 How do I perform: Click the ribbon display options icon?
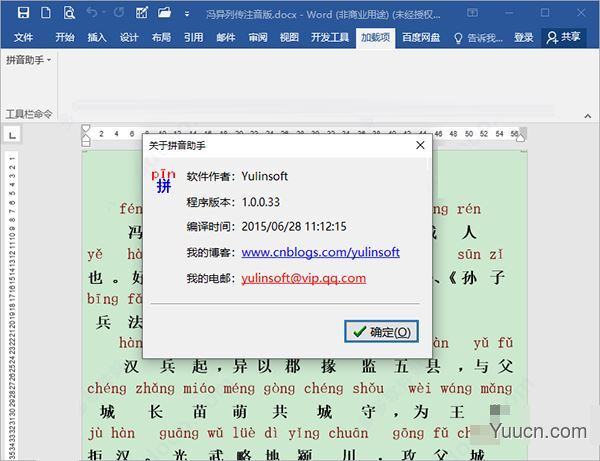click(472, 13)
